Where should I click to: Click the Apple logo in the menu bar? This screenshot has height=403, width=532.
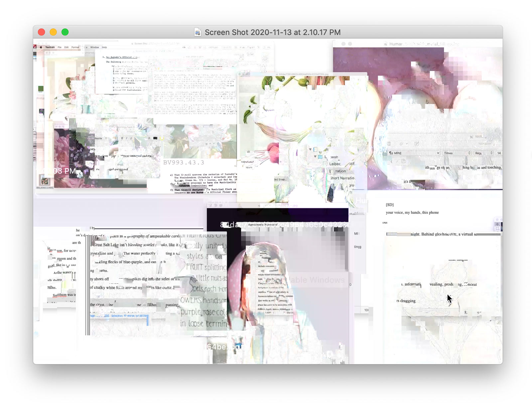tap(41, 47)
